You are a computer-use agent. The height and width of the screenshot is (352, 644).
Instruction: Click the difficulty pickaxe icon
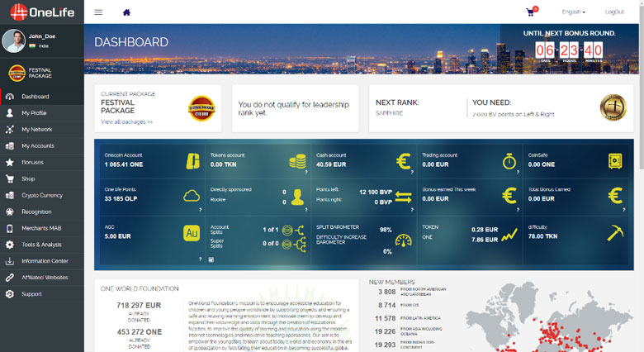pos(615,233)
